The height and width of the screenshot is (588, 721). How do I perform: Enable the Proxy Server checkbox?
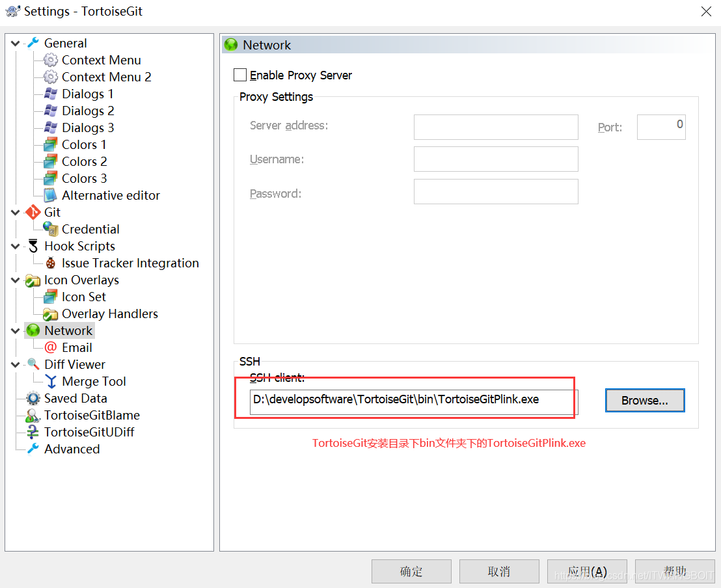[240, 75]
